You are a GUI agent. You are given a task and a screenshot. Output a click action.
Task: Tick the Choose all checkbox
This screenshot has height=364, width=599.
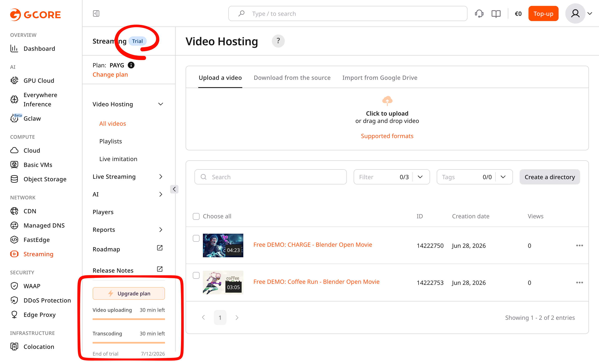(x=196, y=216)
